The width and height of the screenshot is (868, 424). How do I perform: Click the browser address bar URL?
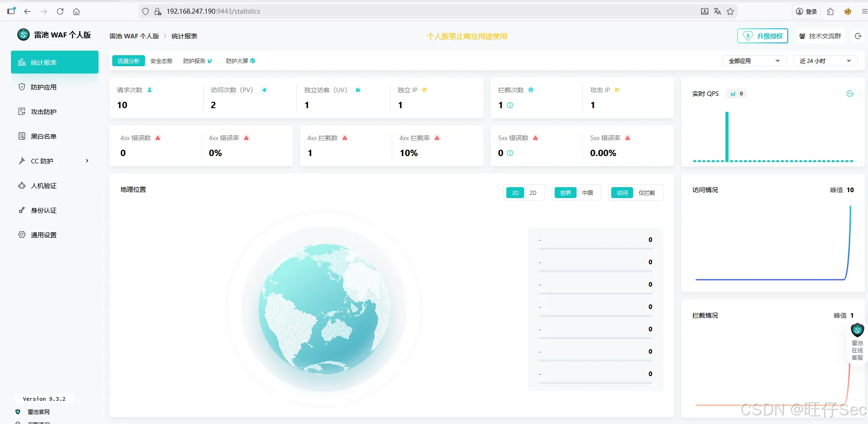(213, 11)
